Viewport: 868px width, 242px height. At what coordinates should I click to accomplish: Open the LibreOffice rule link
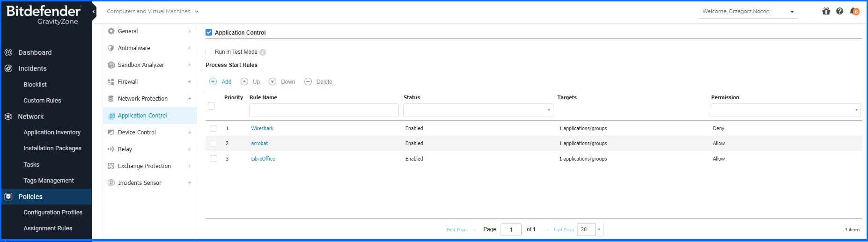click(263, 159)
